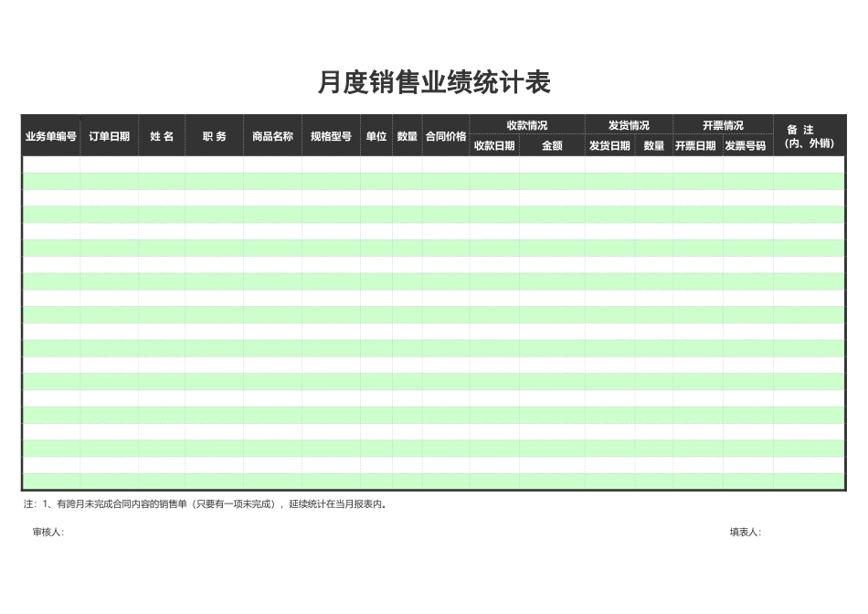This screenshot has width=868, height=614.
Task: Click the 单位 column header
Action: tap(376, 135)
